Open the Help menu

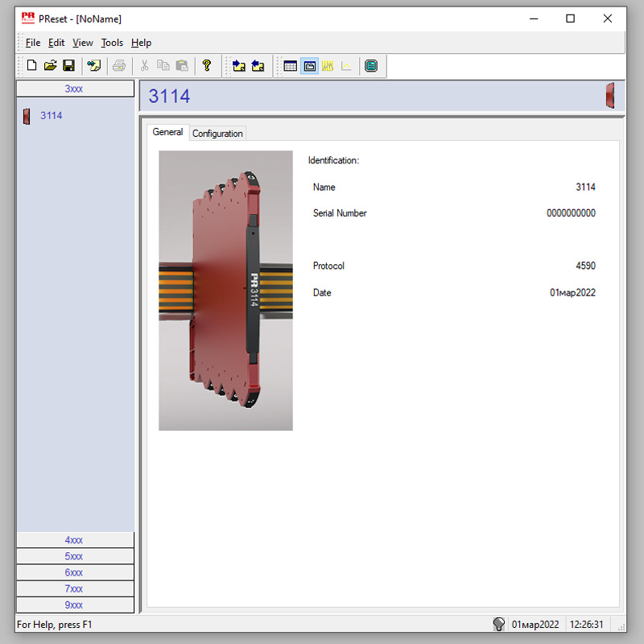[x=142, y=43]
